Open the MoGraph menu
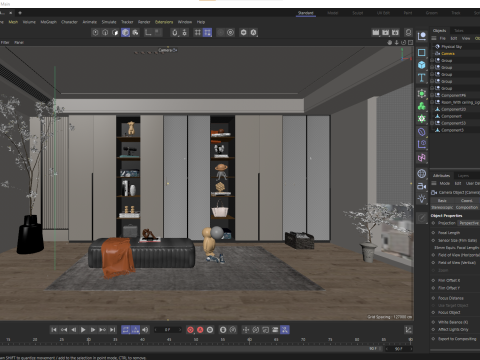 [x=48, y=22]
